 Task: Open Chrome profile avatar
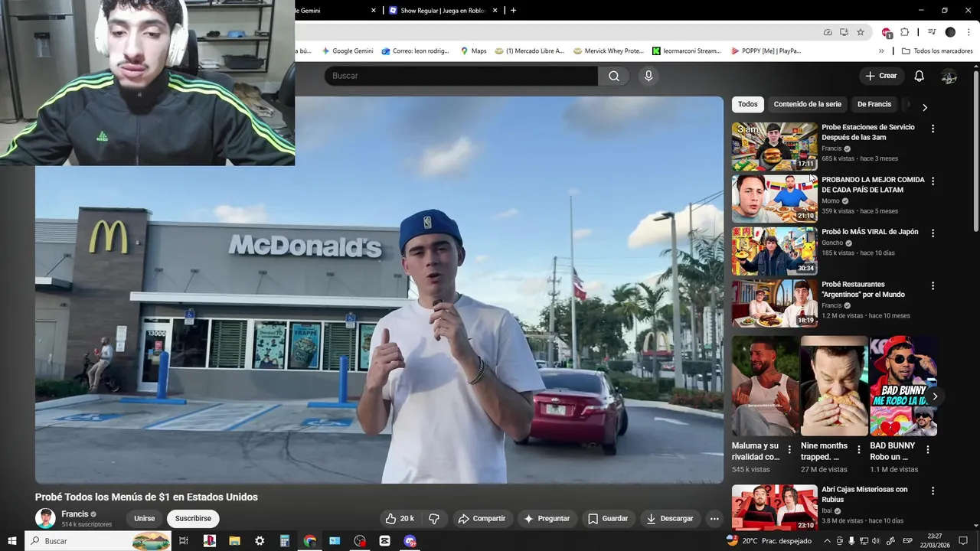coord(950,32)
